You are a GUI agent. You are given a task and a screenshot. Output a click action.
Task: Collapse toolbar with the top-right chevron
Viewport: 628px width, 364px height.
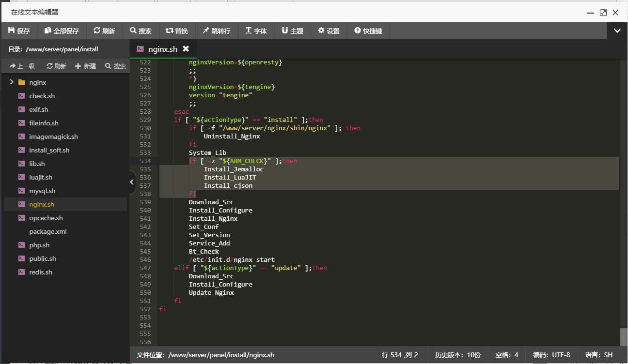[x=617, y=30]
